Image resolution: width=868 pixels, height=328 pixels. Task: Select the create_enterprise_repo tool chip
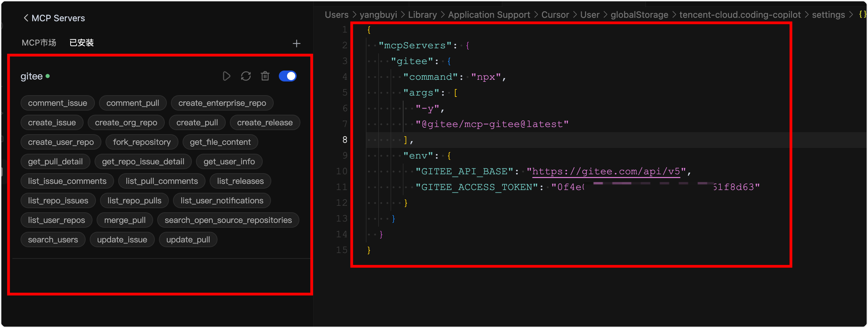click(222, 103)
